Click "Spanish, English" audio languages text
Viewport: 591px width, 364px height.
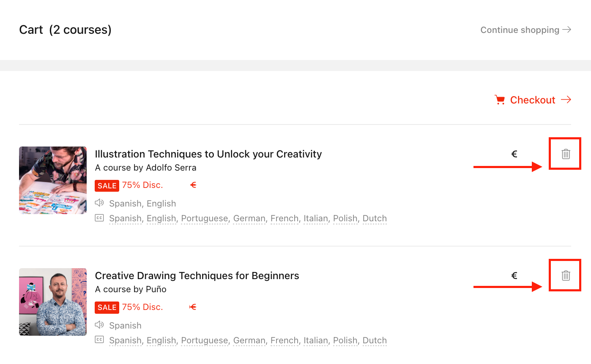coord(142,204)
